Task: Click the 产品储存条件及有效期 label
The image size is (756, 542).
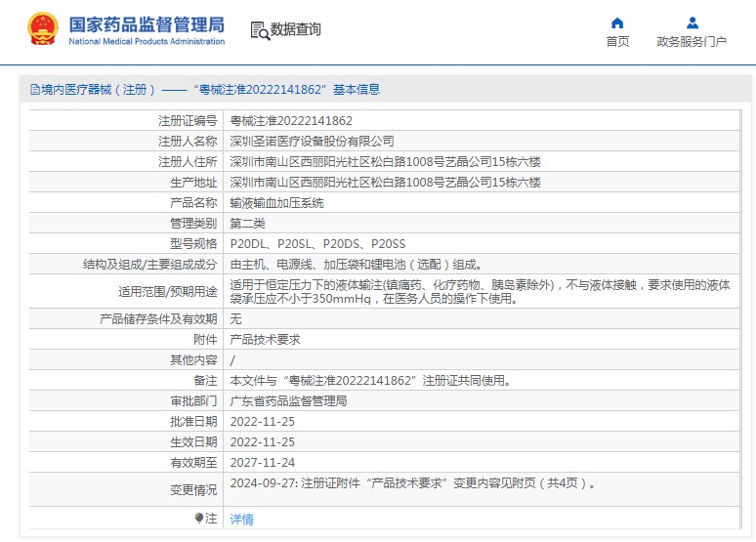Action: [x=158, y=318]
